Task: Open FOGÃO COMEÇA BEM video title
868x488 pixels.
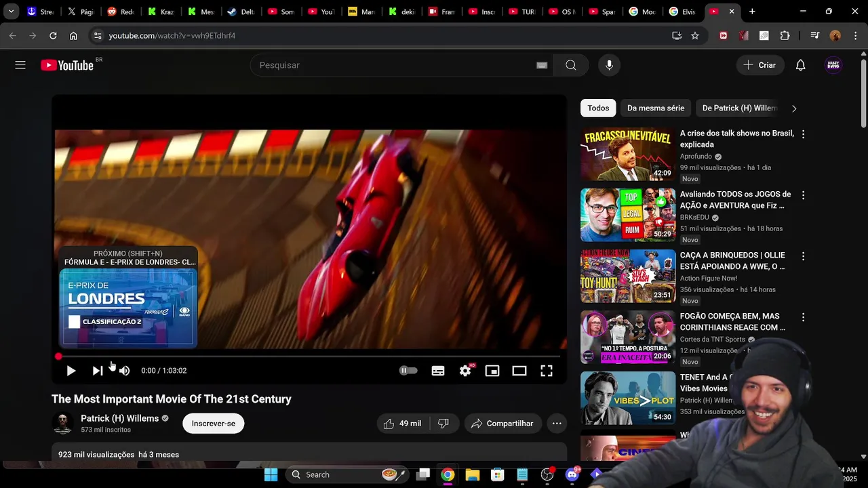Action: point(732,322)
